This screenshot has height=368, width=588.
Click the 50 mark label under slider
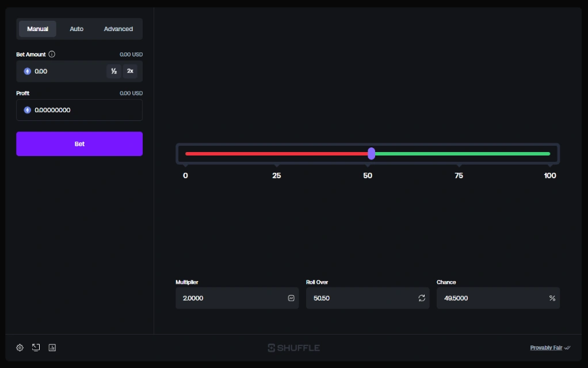(x=368, y=176)
